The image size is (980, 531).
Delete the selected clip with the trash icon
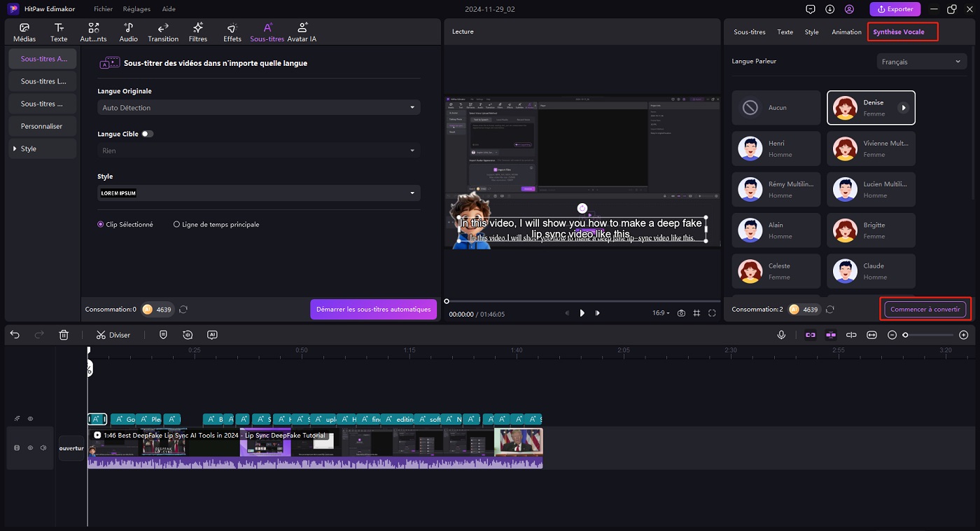tap(64, 335)
